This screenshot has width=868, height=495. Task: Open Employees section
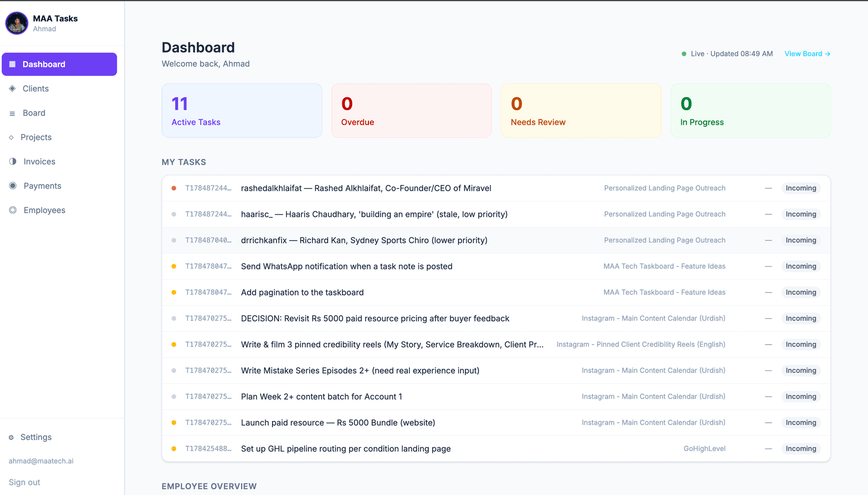coord(59,210)
